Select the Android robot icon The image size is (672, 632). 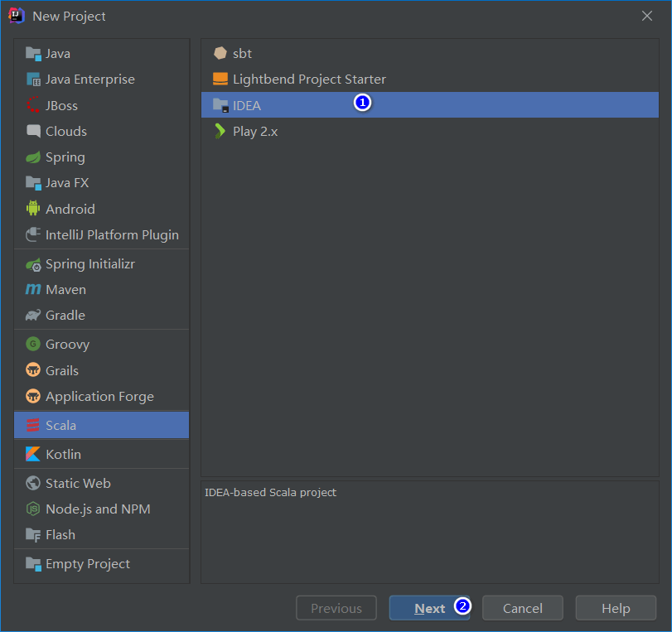pos(33,209)
